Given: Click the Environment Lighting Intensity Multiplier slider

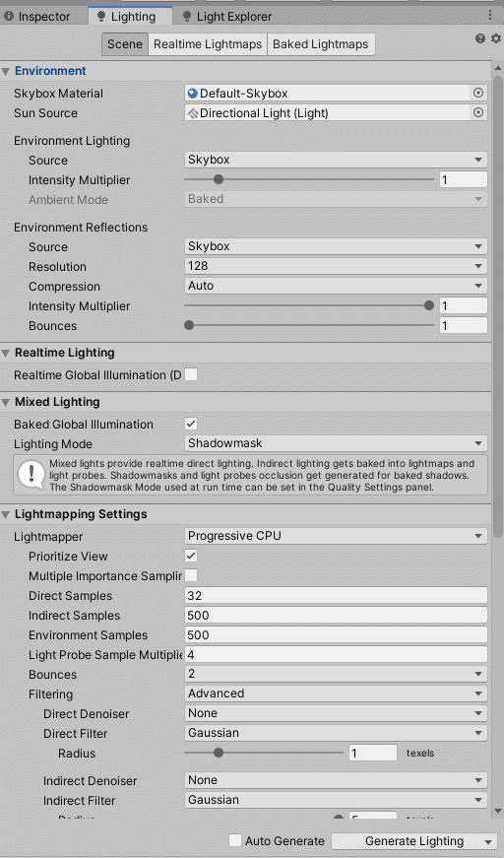Looking at the screenshot, I should (x=309, y=179).
